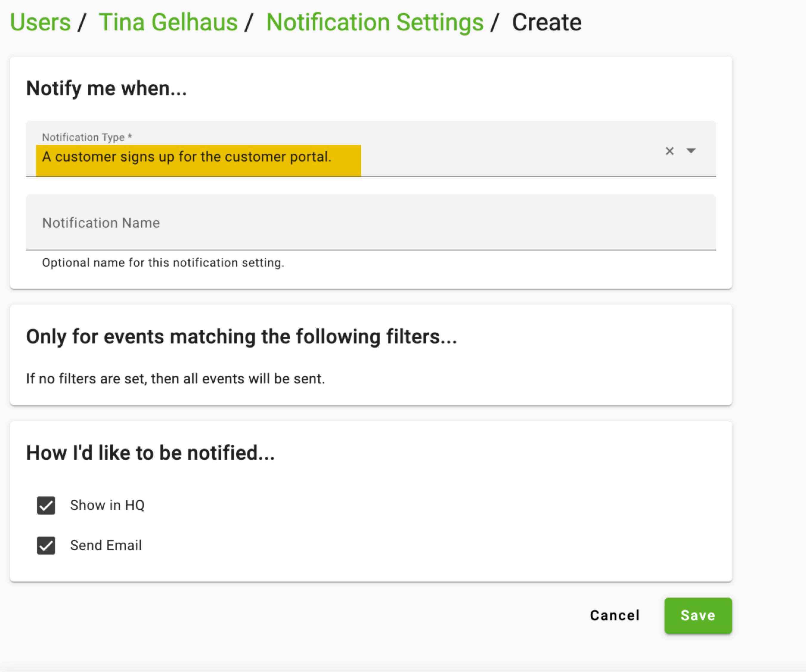Screen dimensions: 806x672
Task: Click the 'Optional name for this notification setting.' hint
Action: 163,263
